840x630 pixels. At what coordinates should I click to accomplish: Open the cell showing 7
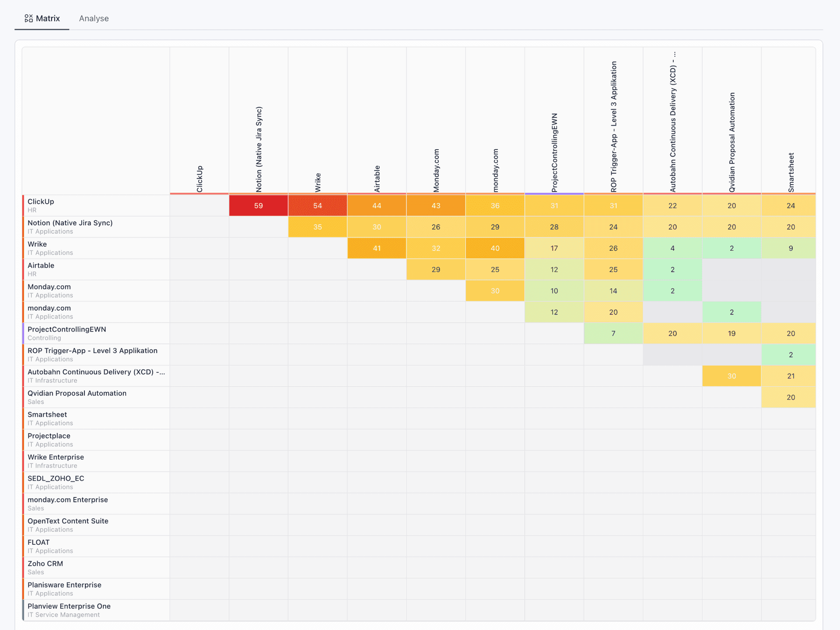click(x=613, y=333)
